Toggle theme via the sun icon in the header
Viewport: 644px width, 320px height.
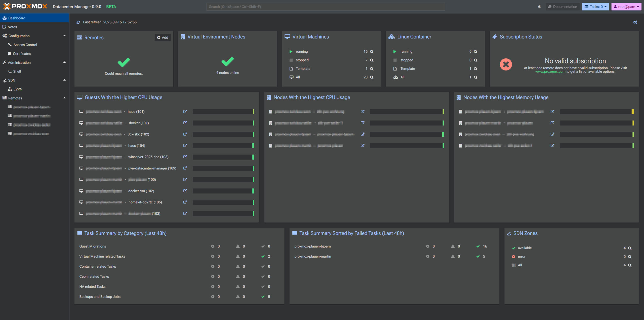point(539,7)
